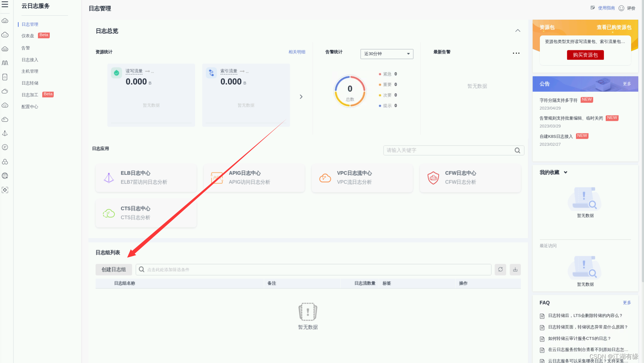The image size is (644, 363).
Task: Click the 创建日志组 button
Action: 114,269
